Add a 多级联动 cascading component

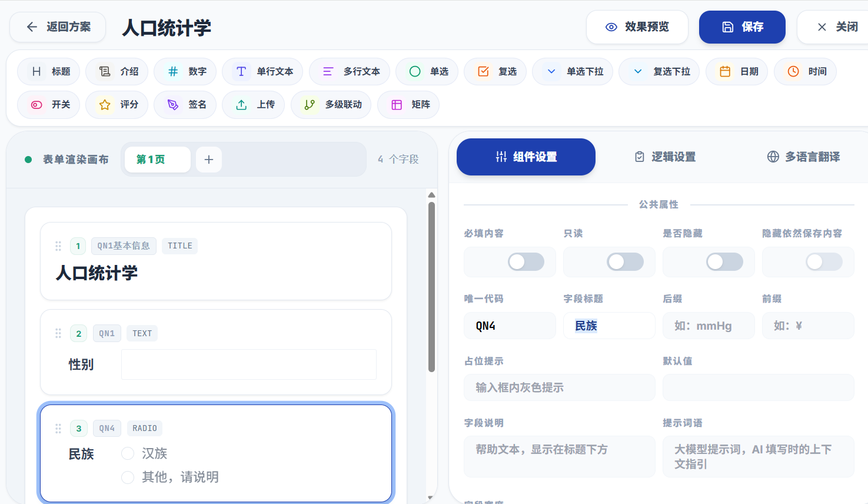[331, 105]
